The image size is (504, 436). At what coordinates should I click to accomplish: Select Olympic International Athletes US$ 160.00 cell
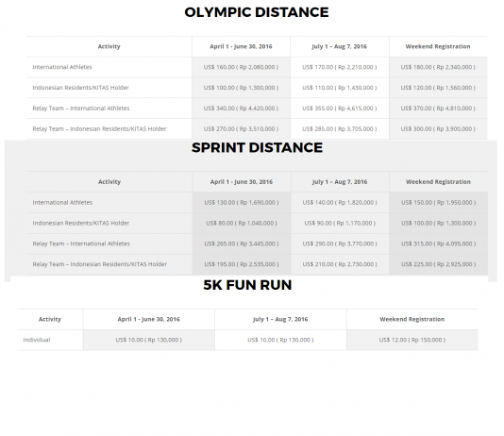pyautogui.click(x=241, y=67)
